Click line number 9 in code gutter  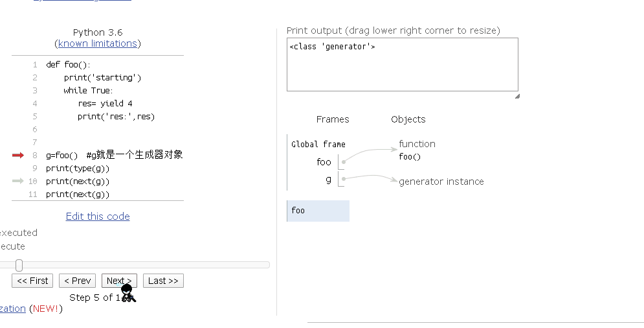coord(35,169)
